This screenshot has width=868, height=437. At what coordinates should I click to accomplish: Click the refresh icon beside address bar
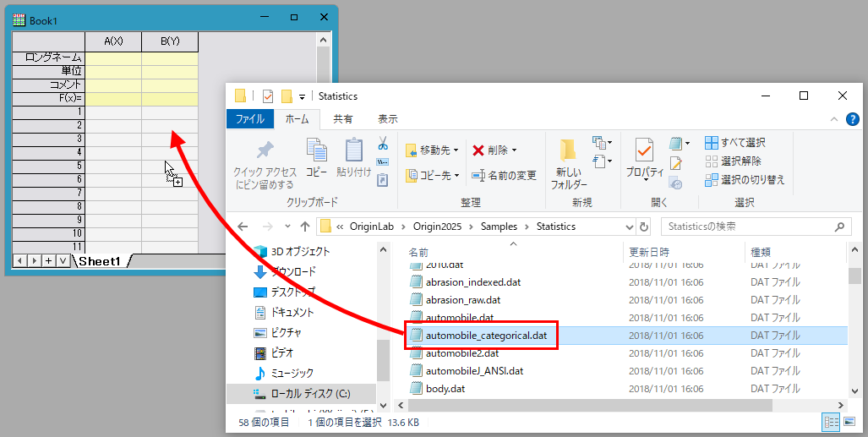click(645, 227)
